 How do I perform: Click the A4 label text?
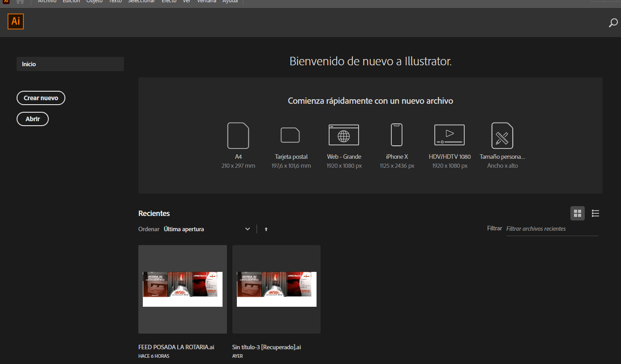[x=238, y=157]
